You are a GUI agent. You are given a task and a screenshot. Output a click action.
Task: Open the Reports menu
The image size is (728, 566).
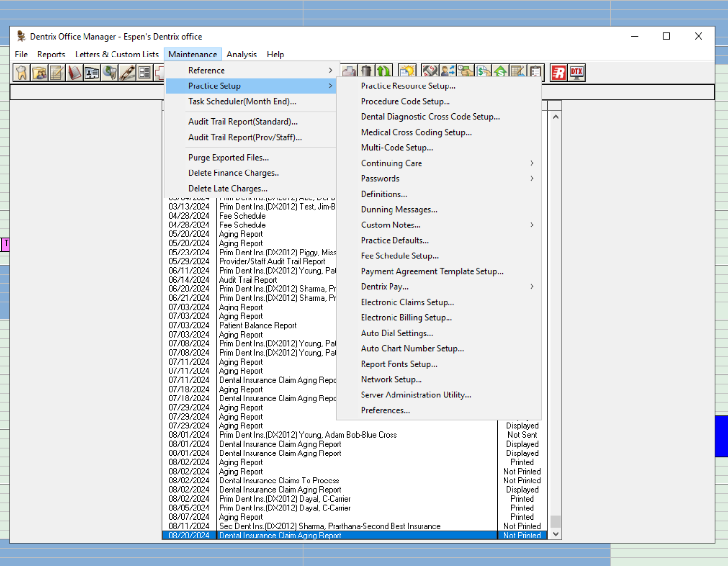(x=51, y=54)
